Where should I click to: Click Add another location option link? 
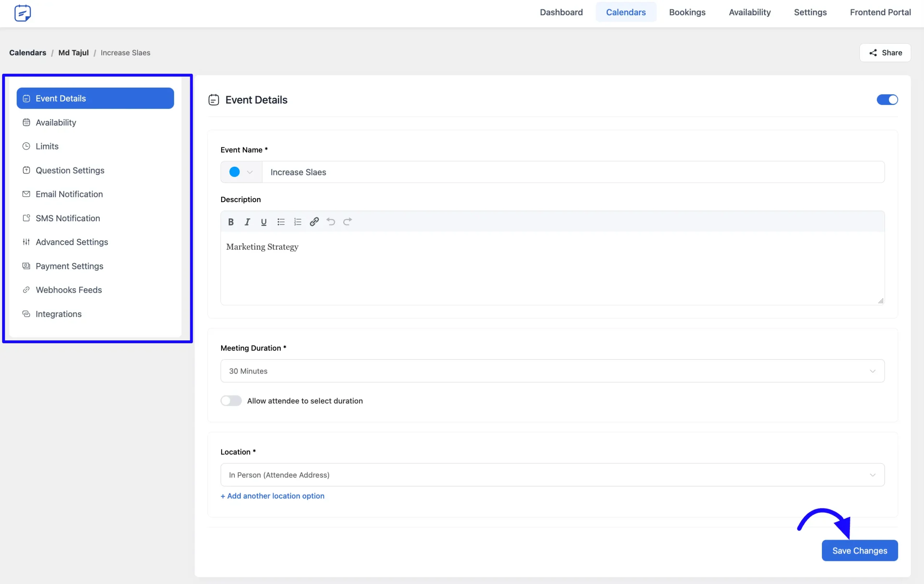(x=273, y=496)
